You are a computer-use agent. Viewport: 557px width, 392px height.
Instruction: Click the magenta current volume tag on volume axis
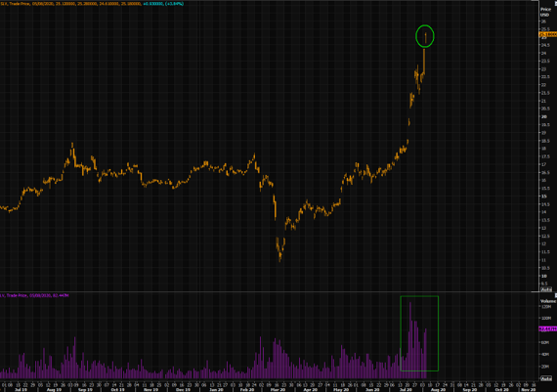(x=548, y=329)
